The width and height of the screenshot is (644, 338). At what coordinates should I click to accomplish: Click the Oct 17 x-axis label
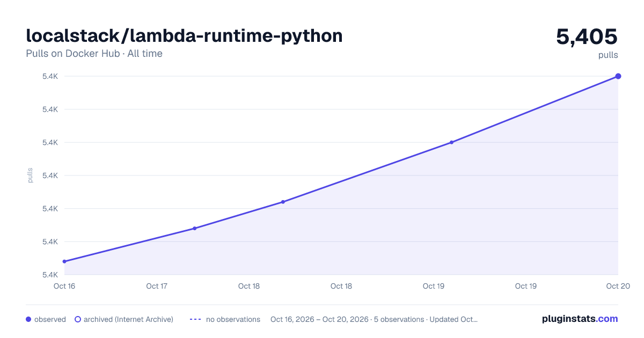(157, 286)
